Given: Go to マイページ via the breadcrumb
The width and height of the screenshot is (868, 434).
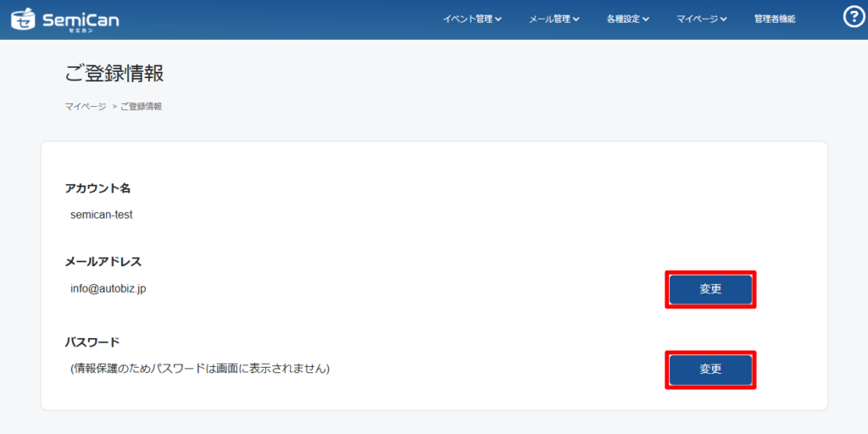Looking at the screenshot, I should [x=85, y=107].
